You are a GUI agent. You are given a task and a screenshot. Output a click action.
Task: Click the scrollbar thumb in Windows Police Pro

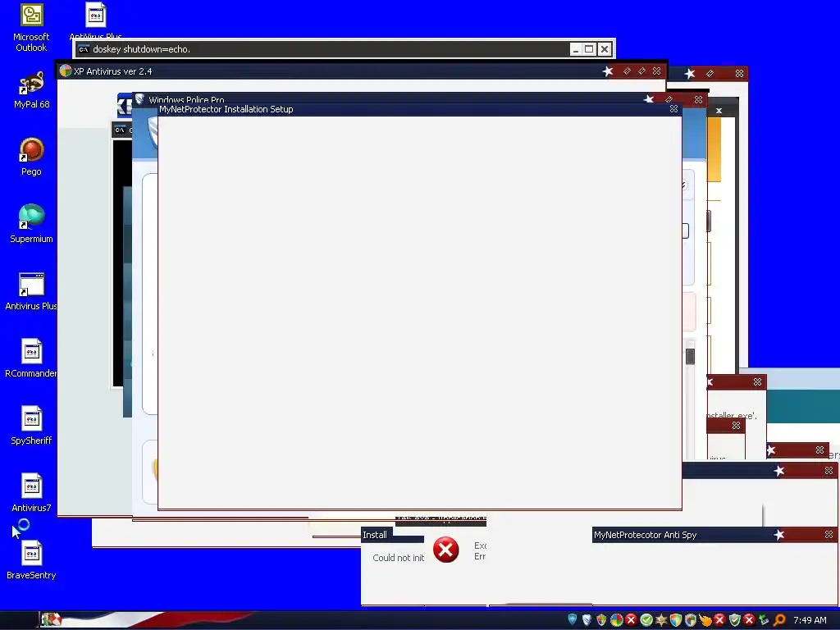point(690,356)
